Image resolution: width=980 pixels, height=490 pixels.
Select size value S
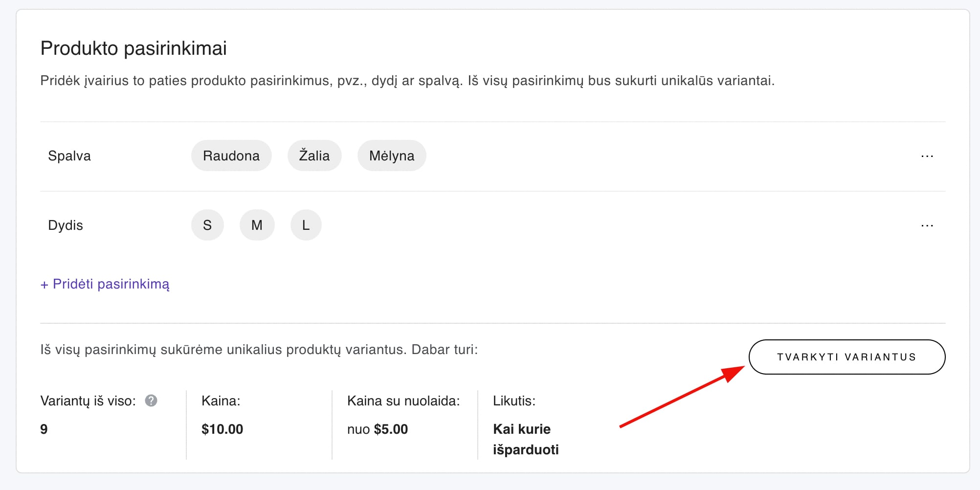207,225
